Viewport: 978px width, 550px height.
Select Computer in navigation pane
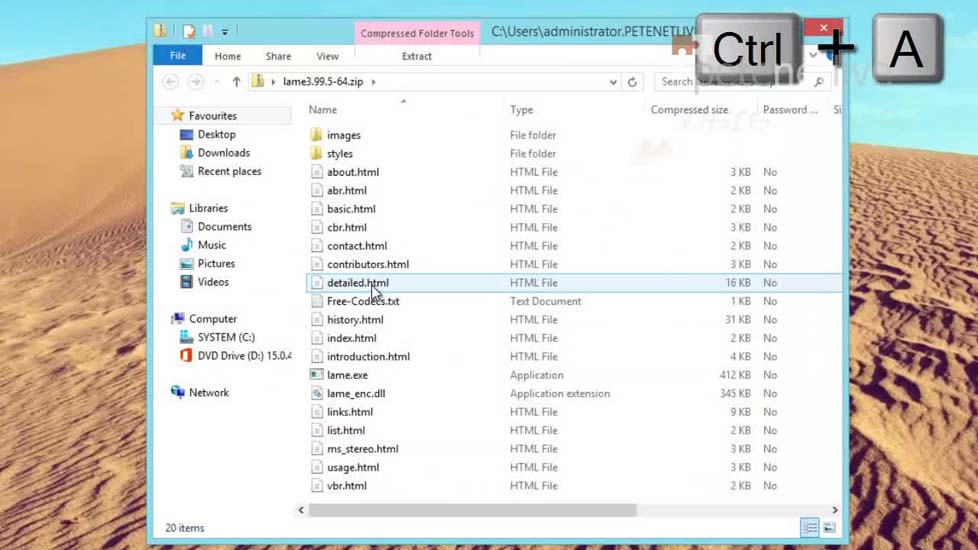213,319
